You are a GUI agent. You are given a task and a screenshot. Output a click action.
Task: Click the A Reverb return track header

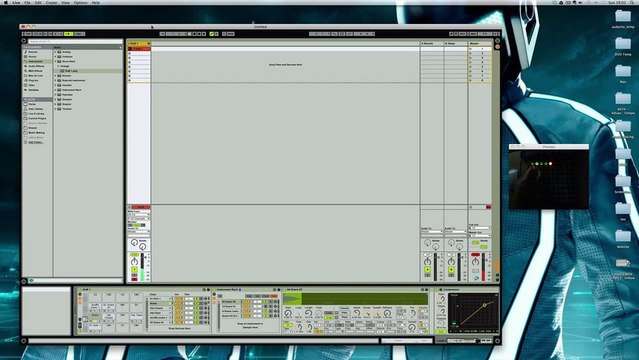coord(432,43)
